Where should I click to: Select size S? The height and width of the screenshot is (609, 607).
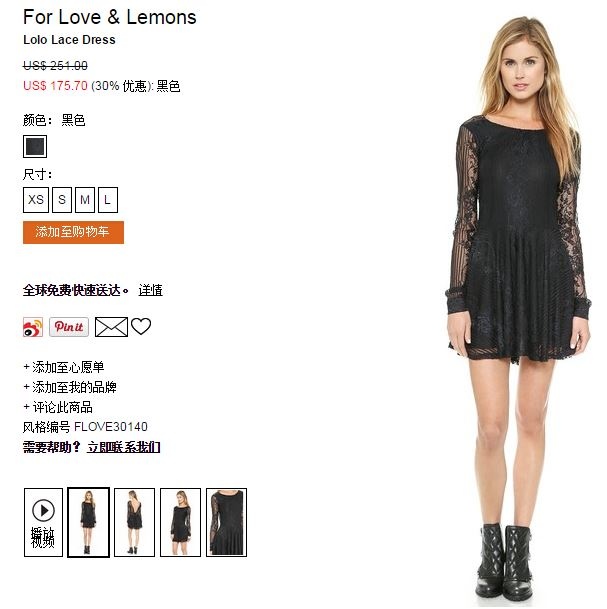tap(62, 200)
